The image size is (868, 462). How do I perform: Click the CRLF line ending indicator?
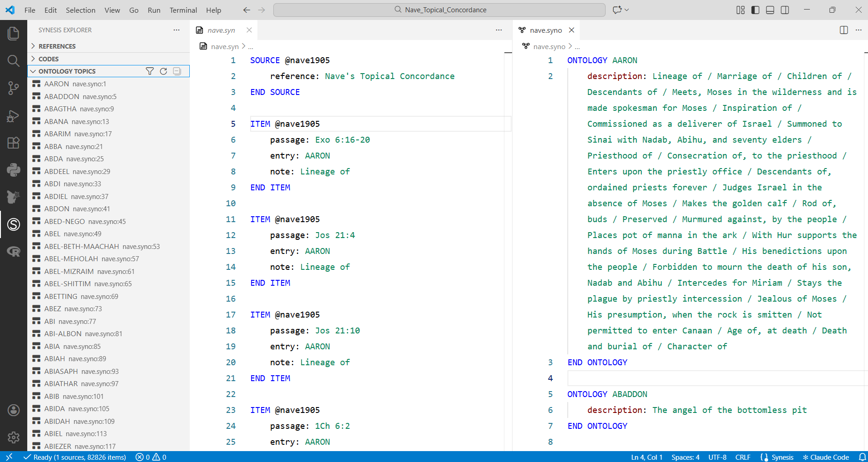(x=743, y=457)
